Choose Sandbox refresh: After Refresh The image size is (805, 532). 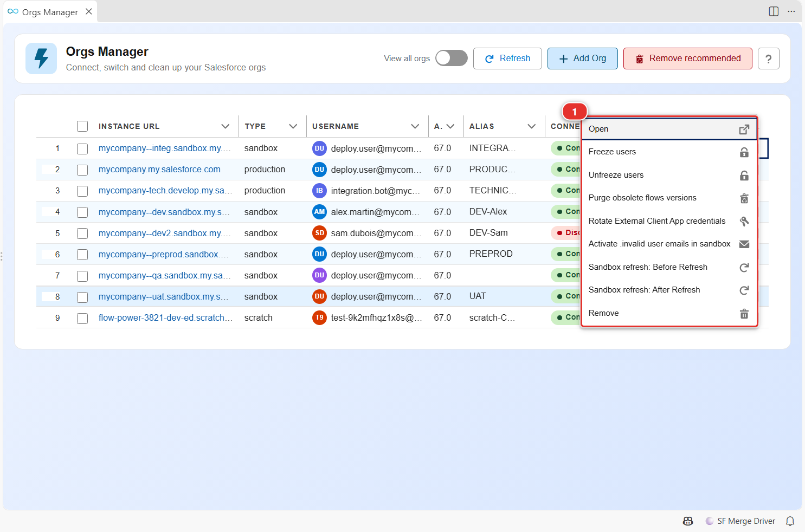click(x=669, y=290)
